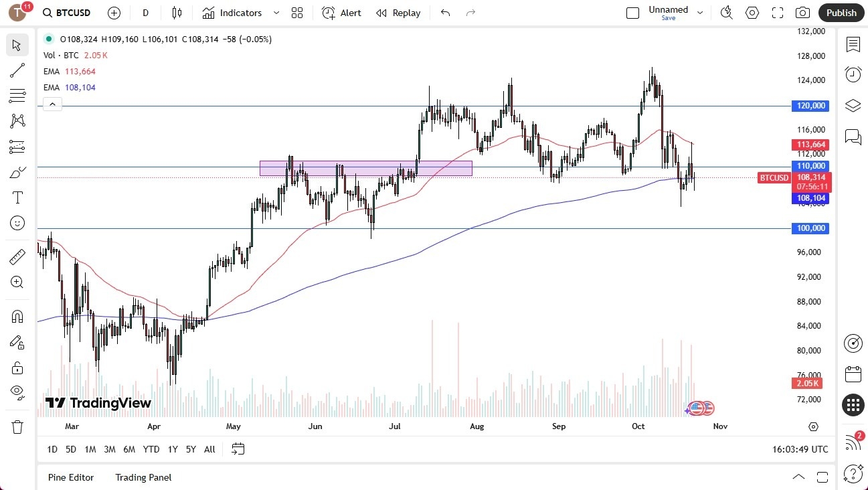The width and height of the screenshot is (868, 490).
Task: Select the Zoom In tool
Action: click(x=17, y=282)
